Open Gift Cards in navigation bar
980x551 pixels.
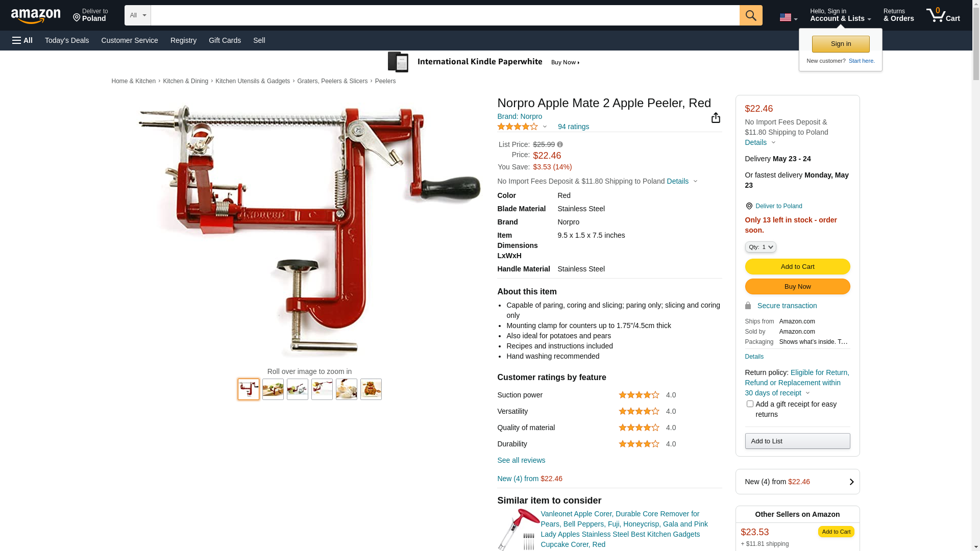(225, 40)
